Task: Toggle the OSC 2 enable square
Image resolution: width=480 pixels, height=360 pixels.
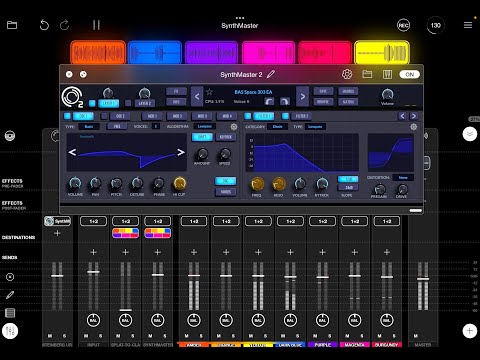Action: click(104, 116)
